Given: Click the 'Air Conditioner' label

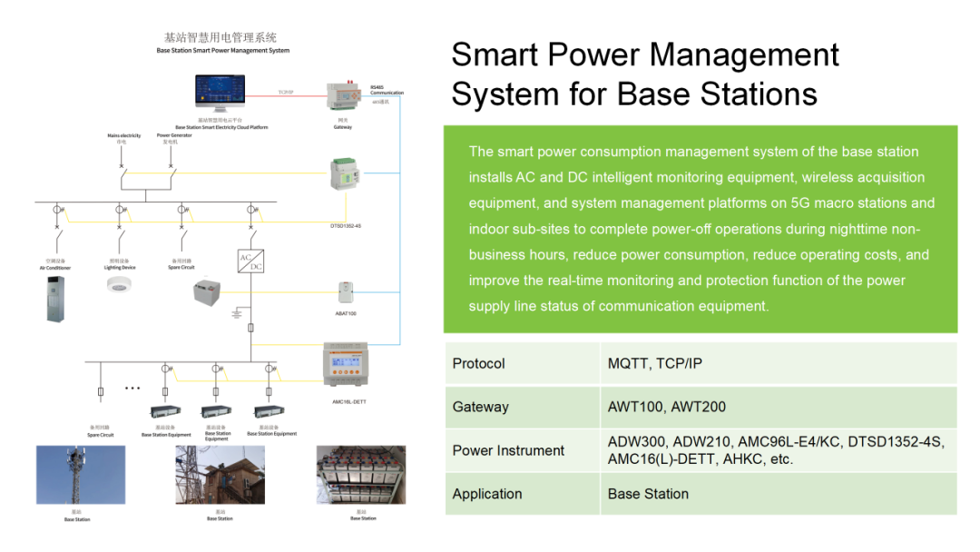Looking at the screenshot, I should point(55,268).
